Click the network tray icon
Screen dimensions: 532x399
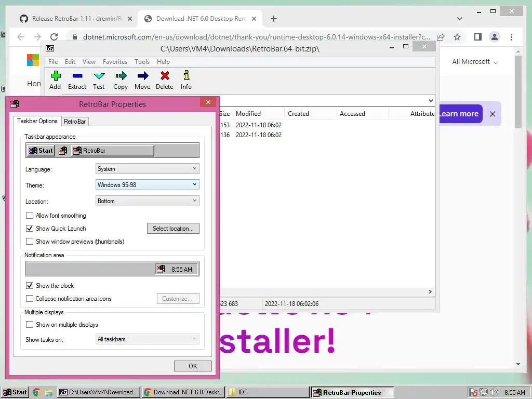click(484, 393)
